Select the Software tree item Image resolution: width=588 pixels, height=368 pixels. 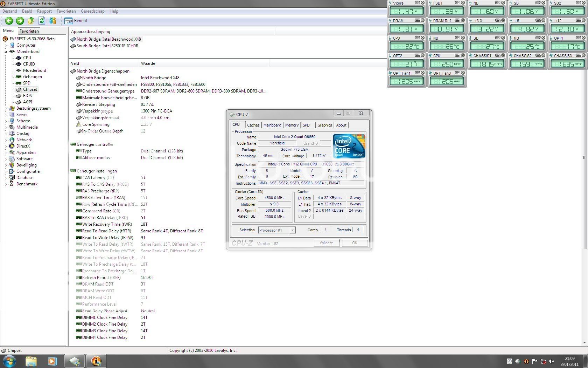click(24, 159)
